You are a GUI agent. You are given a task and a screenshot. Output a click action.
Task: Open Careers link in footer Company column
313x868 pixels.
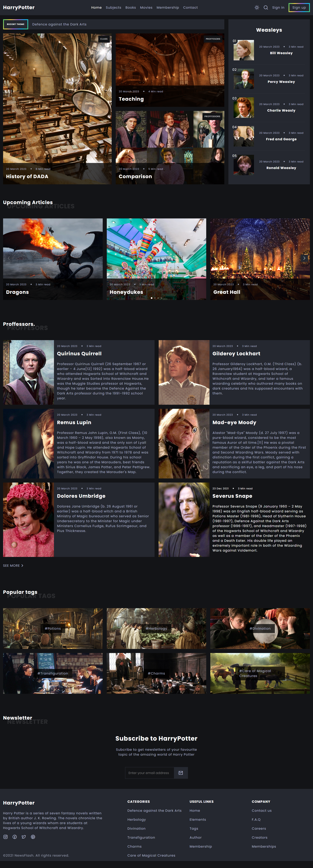[x=259, y=828]
